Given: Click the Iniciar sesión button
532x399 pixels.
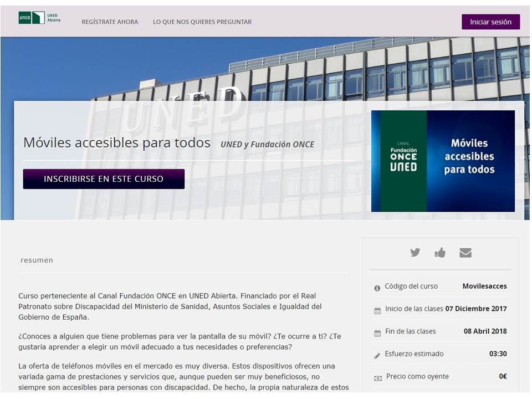Looking at the screenshot, I should pyautogui.click(x=490, y=22).
